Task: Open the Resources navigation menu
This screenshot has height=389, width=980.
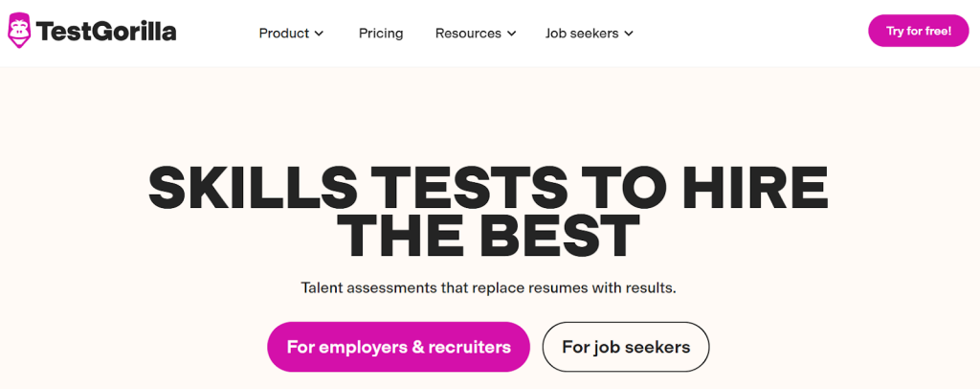Action: [476, 34]
